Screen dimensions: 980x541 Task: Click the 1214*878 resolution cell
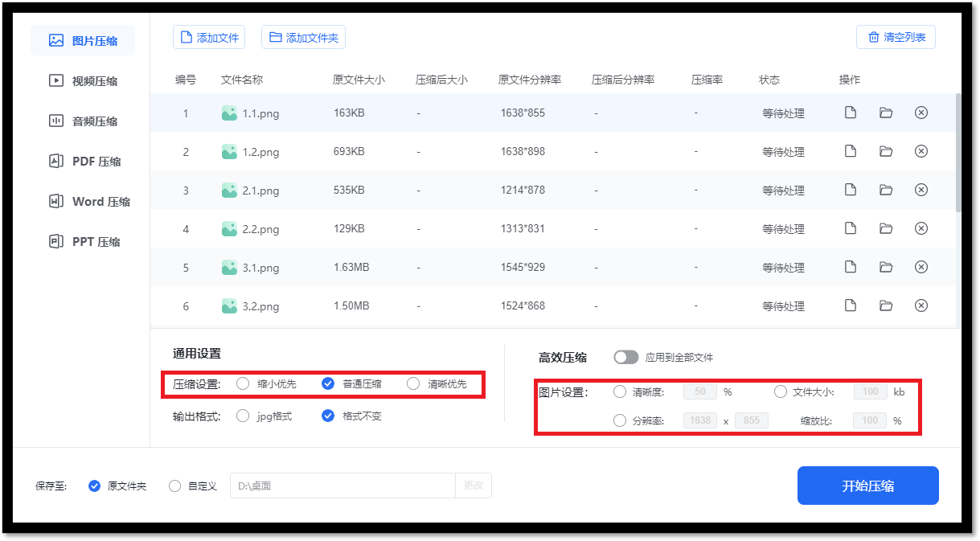pyautogui.click(x=523, y=190)
